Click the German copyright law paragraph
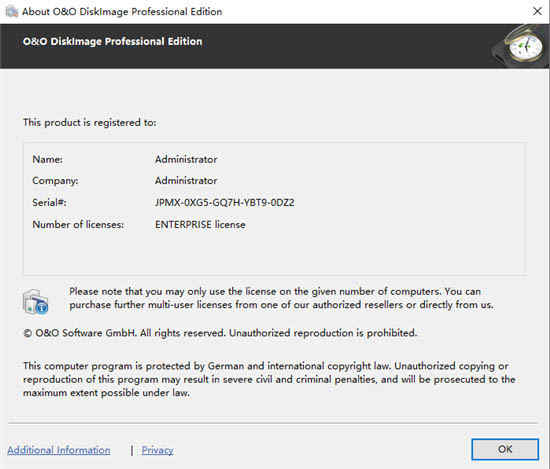This screenshot has height=469, width=550. 269,379
